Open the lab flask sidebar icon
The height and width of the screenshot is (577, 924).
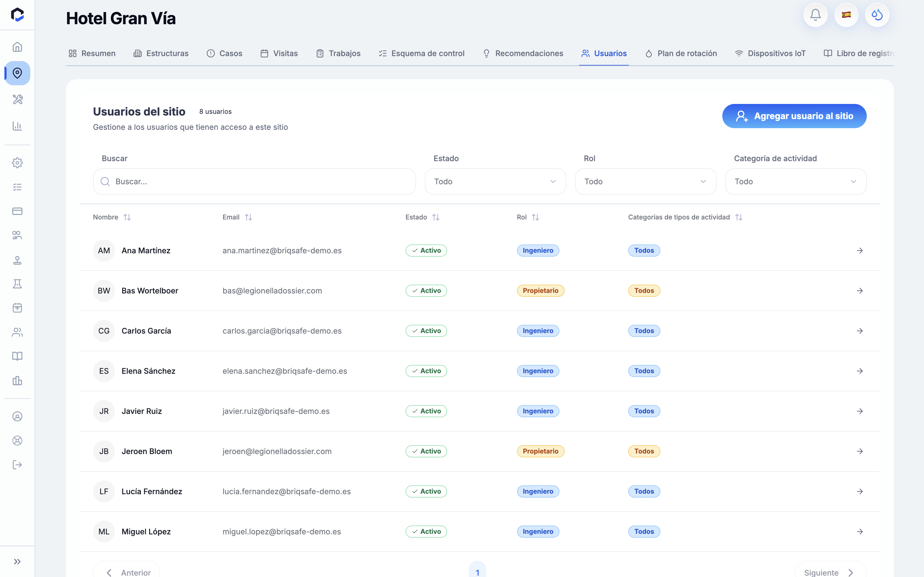coord(17,284)
